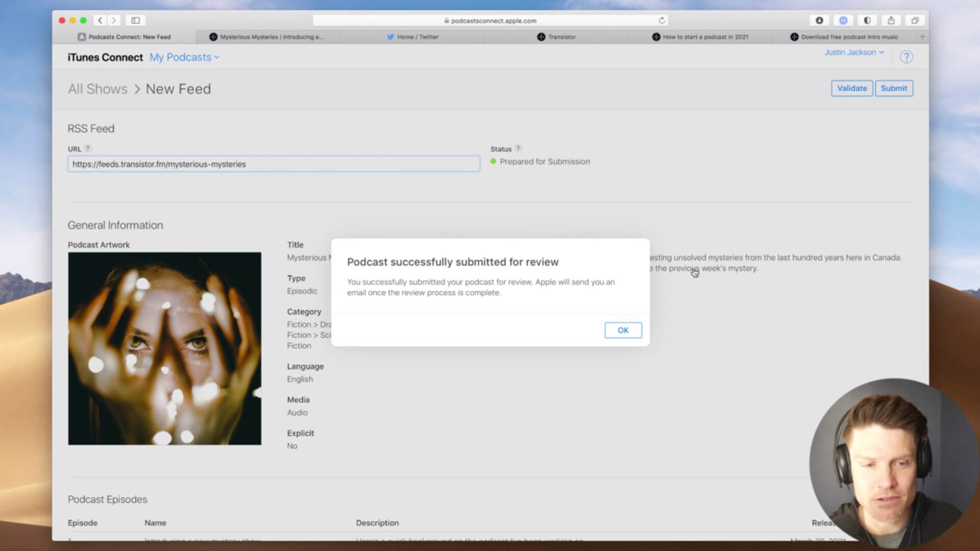This screenshot has width=980, height=551.
Task: Click the podcast artwork thumbnail
Action: [x=164, y=348]
